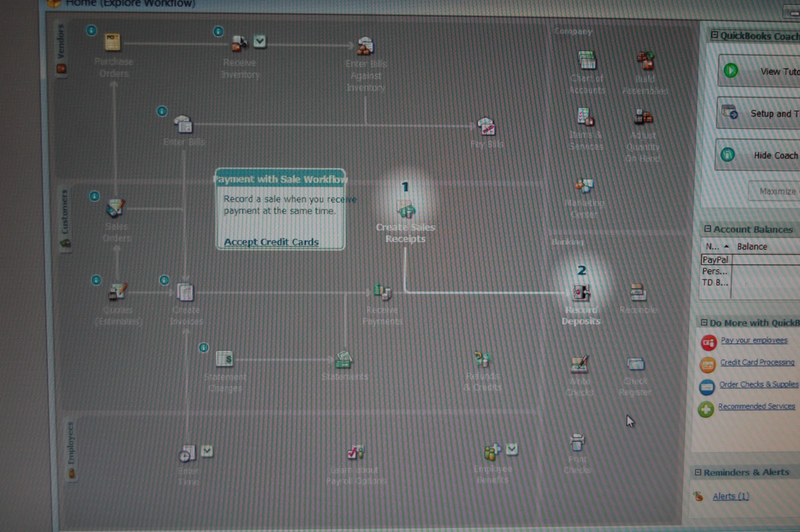Screen dimensions: 800x532
Task: Open the Chart of Accounts icon
Action: point(587,60)
